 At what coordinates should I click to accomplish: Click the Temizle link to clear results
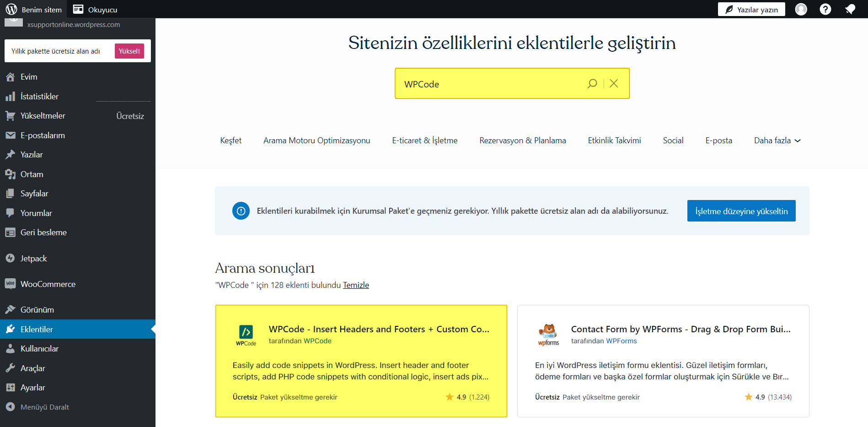coord(356,285)
